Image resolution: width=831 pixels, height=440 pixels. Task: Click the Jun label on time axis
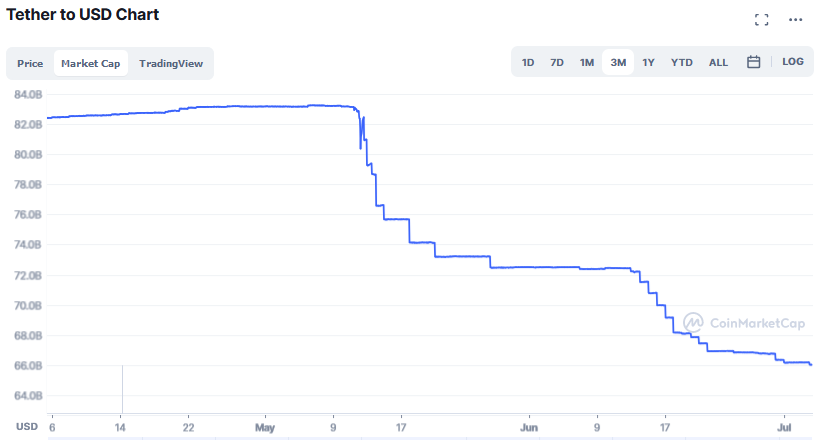point(529,427)
